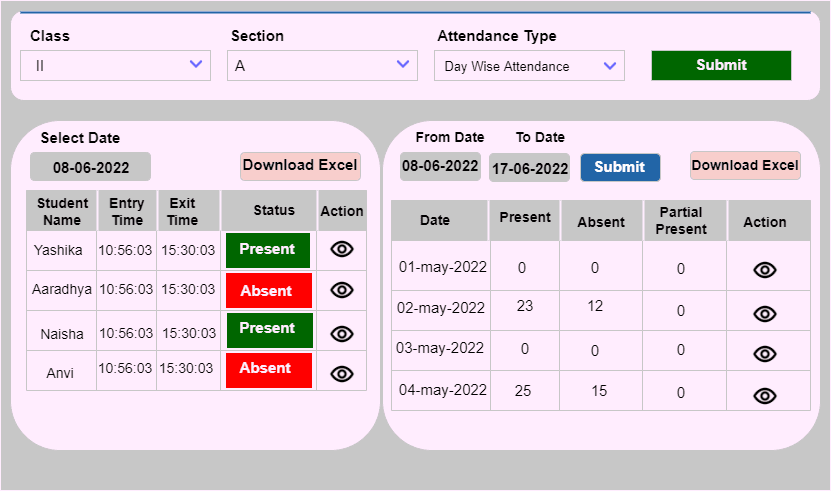Screen dimensions: 831x491
Task: Open 03-may-2022 row eye icon
Action: click(765, 354)
